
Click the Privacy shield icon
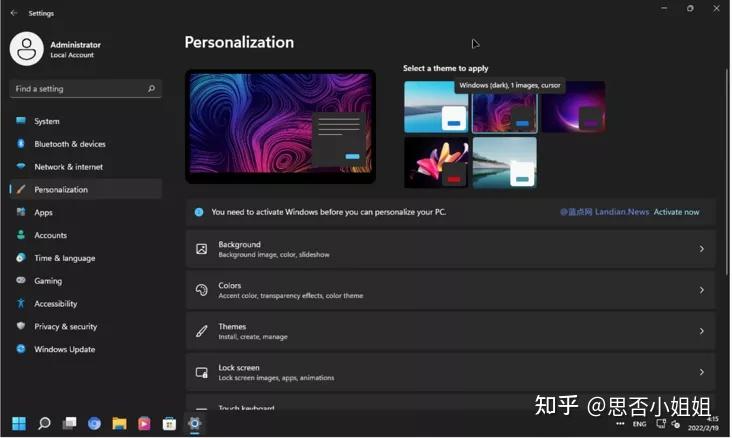(21, 325)
